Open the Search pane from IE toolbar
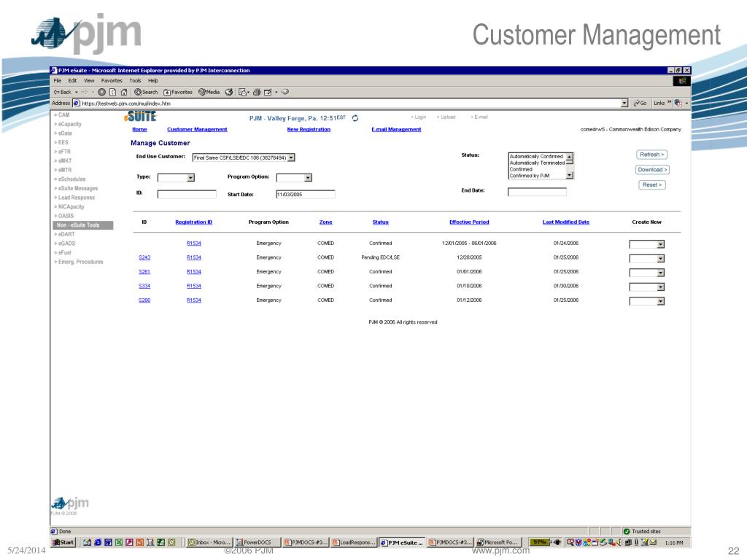The image size is (747, 560). pyautogui.click(x=146, y=92)
